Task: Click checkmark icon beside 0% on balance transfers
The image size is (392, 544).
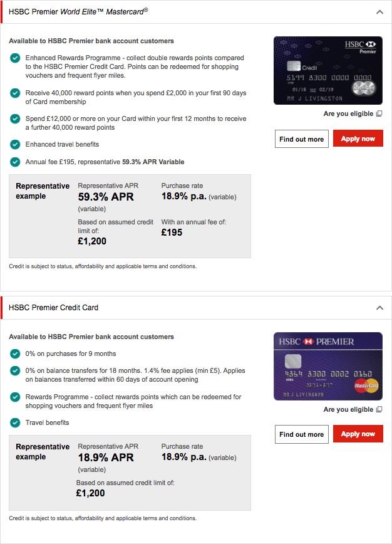Action: point(15,370)
